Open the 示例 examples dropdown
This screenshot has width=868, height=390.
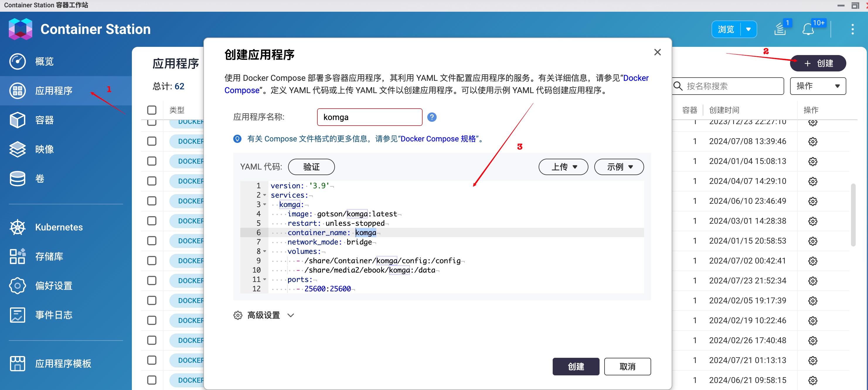coord(619,167)
